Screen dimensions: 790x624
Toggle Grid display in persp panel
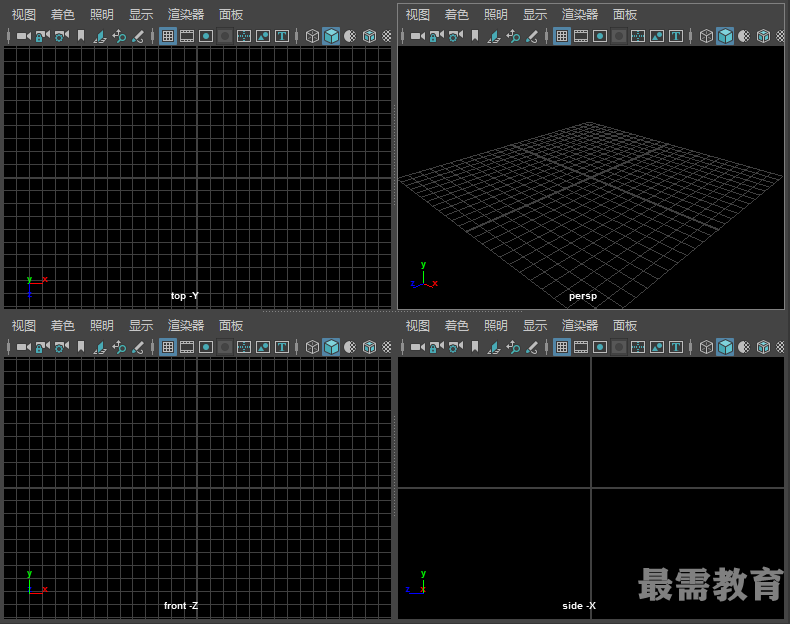562,36
